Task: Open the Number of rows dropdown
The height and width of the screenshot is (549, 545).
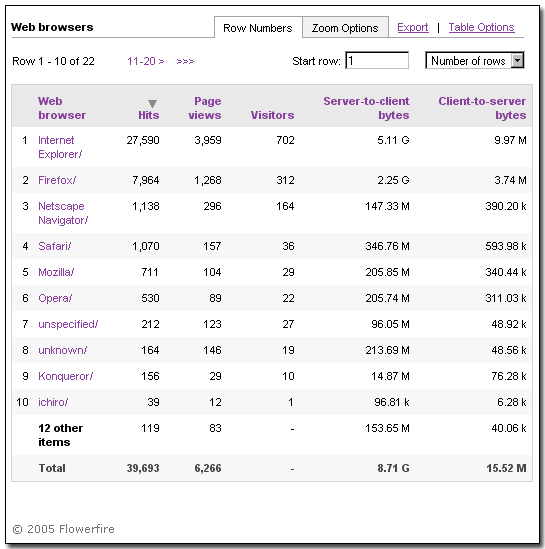Action: coord(475,61)
